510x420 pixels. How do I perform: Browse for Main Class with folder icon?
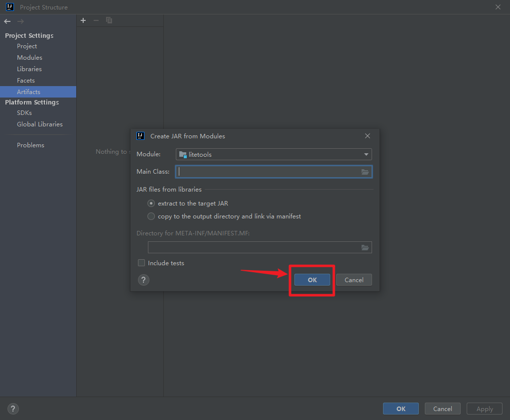pyautogui.click(x=365, y=172)
